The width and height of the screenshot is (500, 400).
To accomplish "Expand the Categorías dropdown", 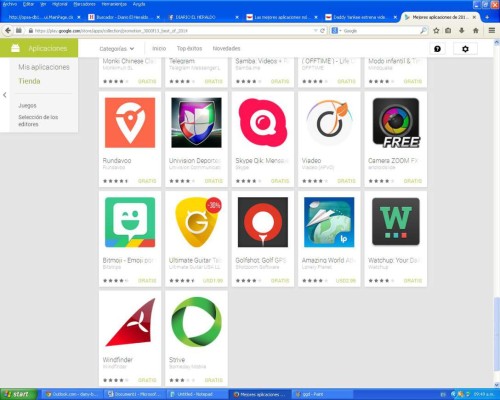I will tap(117, 49).
